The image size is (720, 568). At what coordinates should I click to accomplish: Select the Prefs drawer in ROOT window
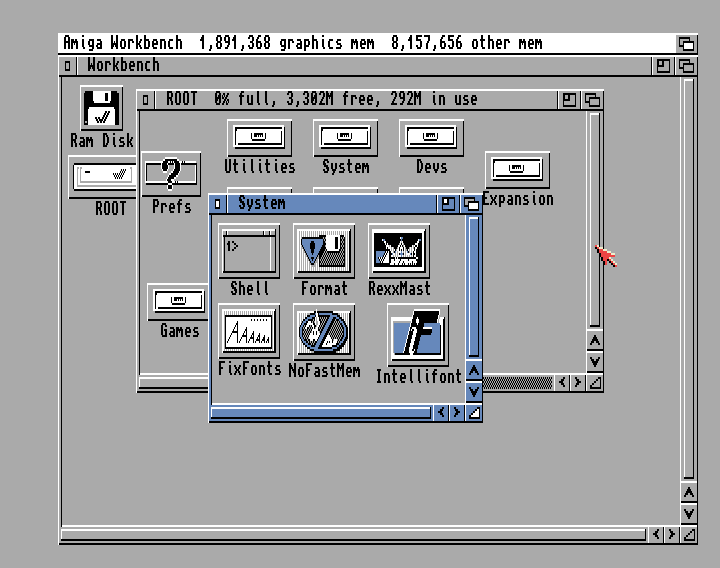click(171, 174)
